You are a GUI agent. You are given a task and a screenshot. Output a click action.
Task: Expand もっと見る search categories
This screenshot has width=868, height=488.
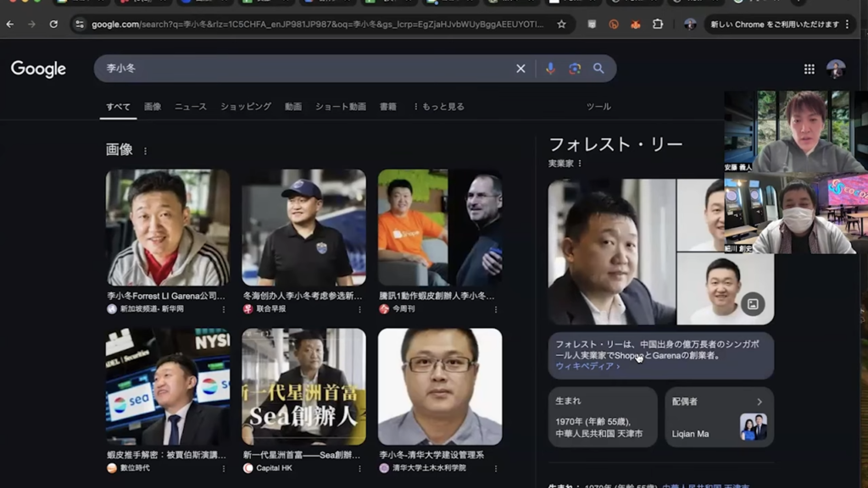[439, 106]
